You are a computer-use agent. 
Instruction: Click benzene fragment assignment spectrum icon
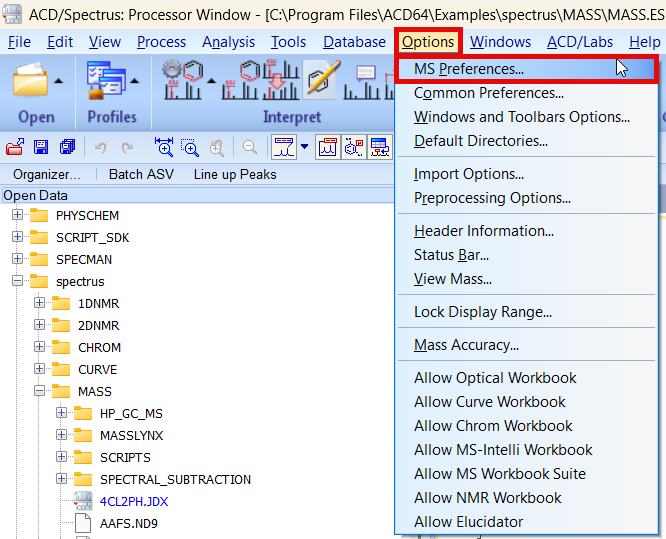(240, 80)
